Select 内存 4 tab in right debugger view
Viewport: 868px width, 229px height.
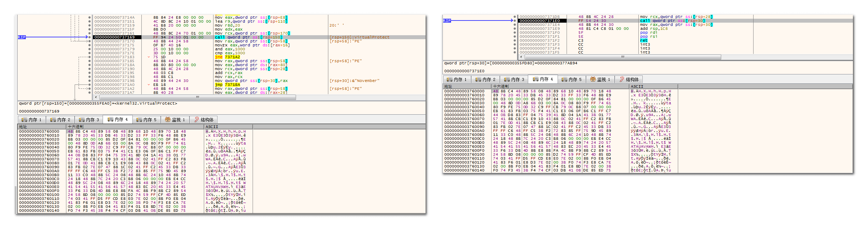[543, 79]
